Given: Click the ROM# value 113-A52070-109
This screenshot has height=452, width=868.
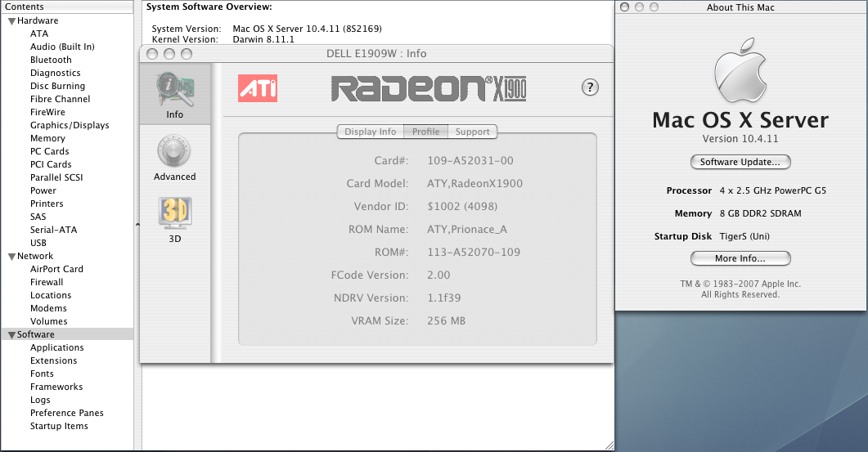Looking at the screenshot, I should 474,253.
